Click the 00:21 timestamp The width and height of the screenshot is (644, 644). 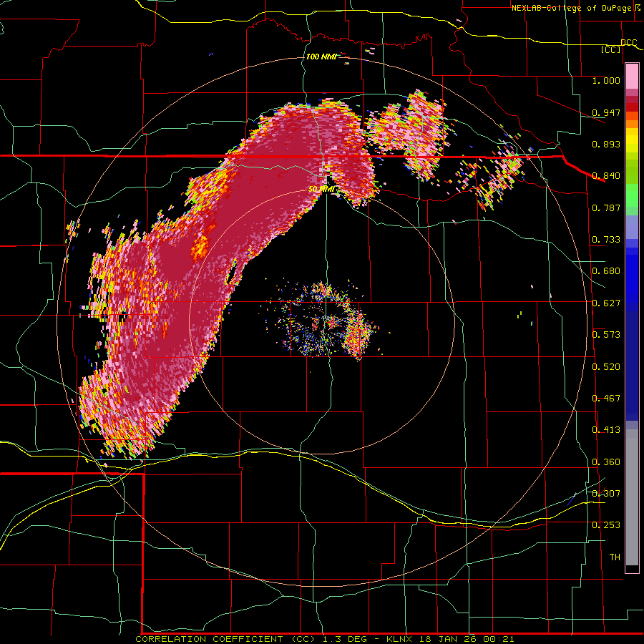tap(499, 639)
